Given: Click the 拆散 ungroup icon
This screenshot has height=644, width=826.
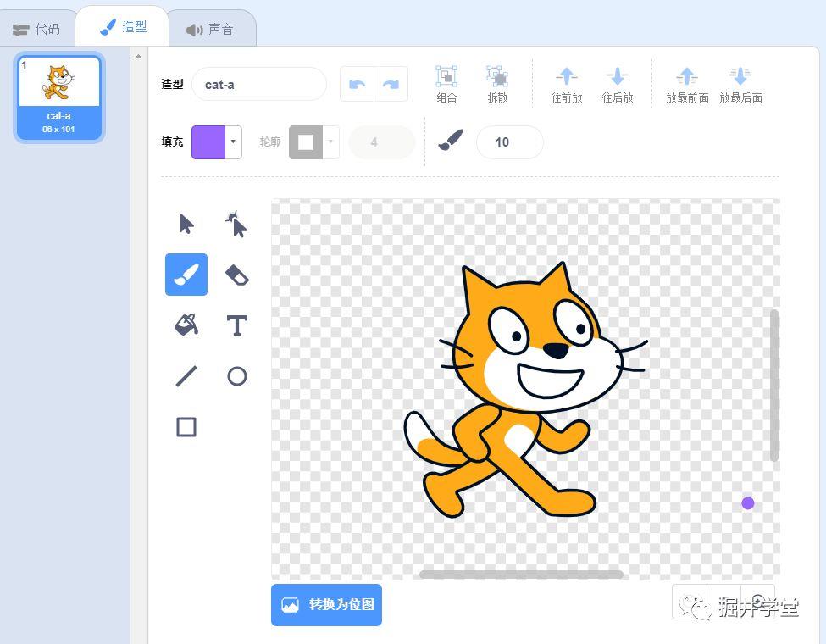Looking at the screenshot, I should coord(496,76).
